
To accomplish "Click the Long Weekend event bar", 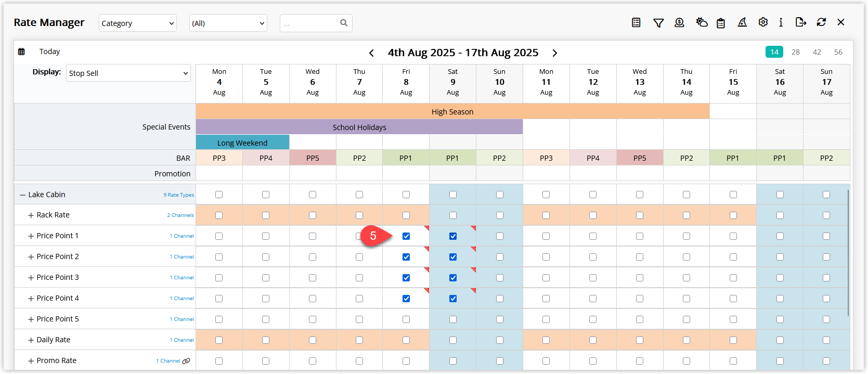I will 242,143.
